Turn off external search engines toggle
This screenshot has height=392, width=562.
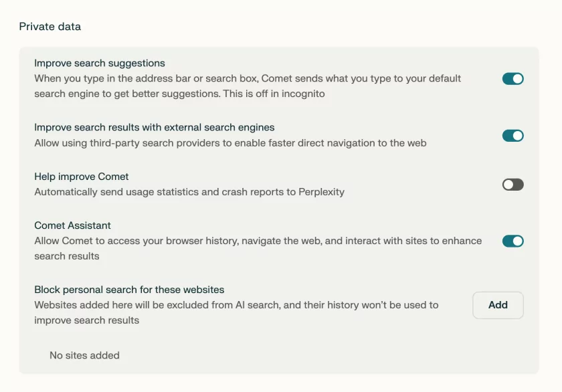(512, 136)
